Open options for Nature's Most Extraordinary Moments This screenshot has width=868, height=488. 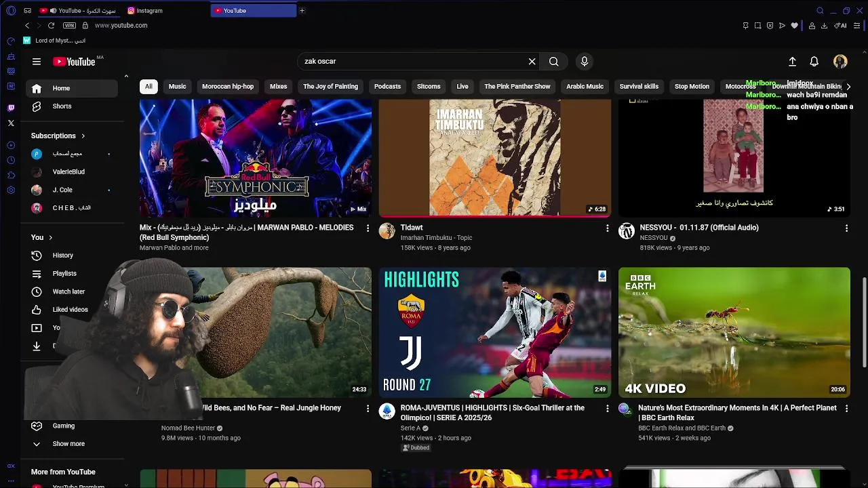pyautogui.click(x=846, y=409)
